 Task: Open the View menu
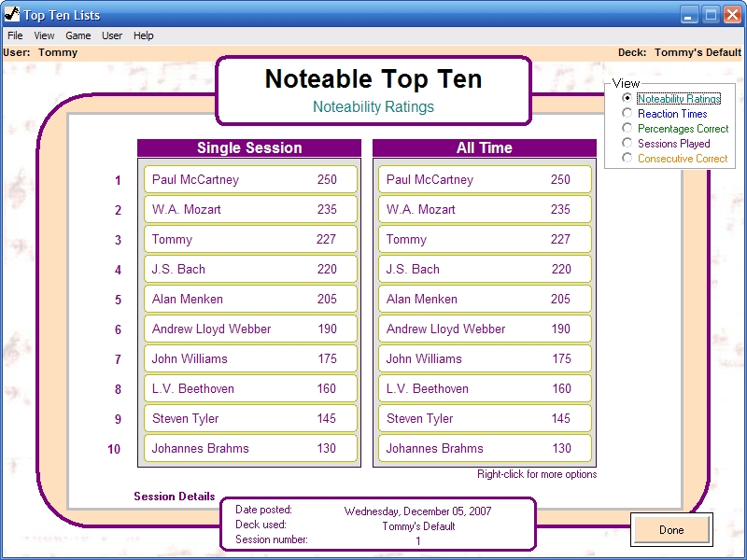(x=44, y=35)
